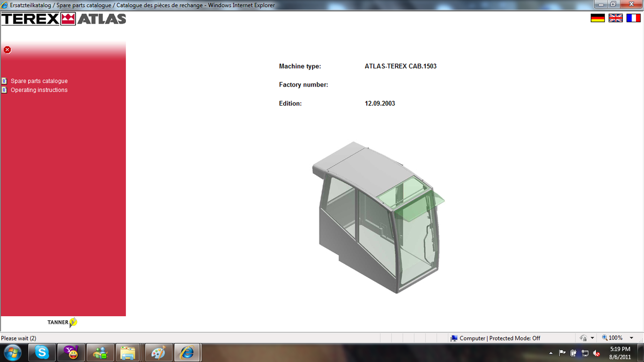The height and width of the screenshot is (362, 644).
Task: Open Windows Live Messenger taskbar icon
Action: pyautogui.click(x=101, y=353)
